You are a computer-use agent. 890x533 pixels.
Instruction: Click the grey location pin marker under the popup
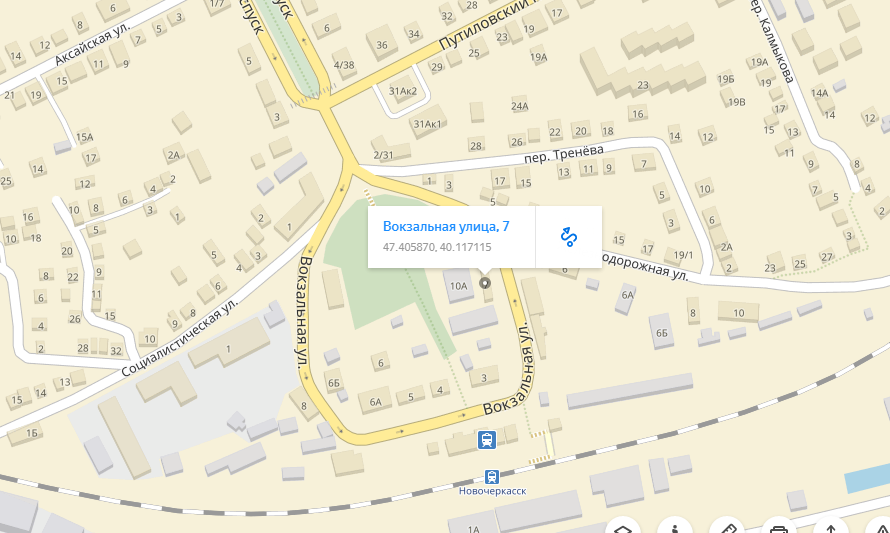coord(484,283)
